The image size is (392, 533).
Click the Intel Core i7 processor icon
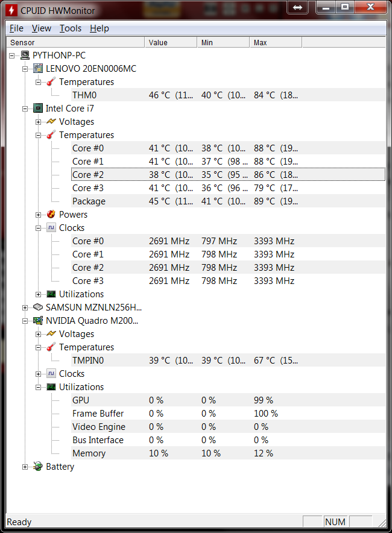[x=38, y=109]
